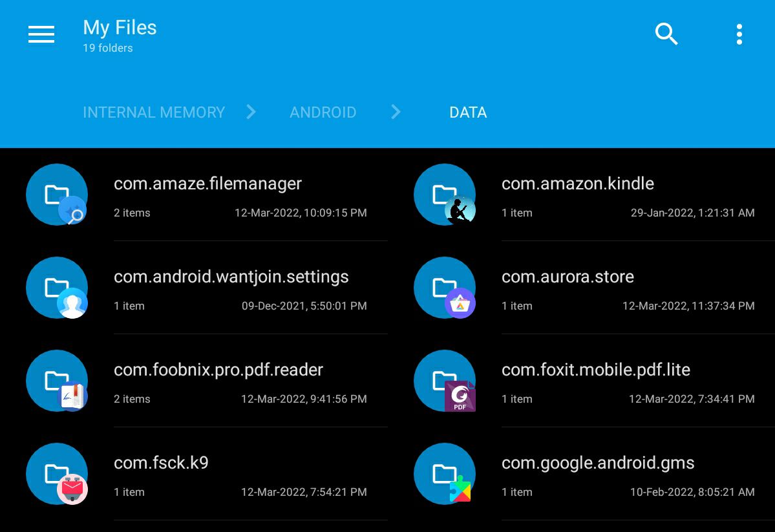Click date 12-Mar-2022, 7:54:21 PM

(304, 492)
